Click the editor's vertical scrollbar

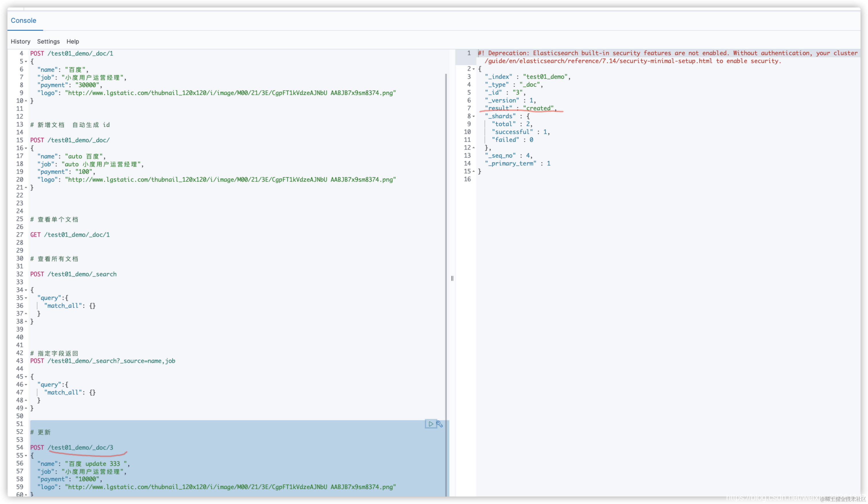tap(446, 241)
